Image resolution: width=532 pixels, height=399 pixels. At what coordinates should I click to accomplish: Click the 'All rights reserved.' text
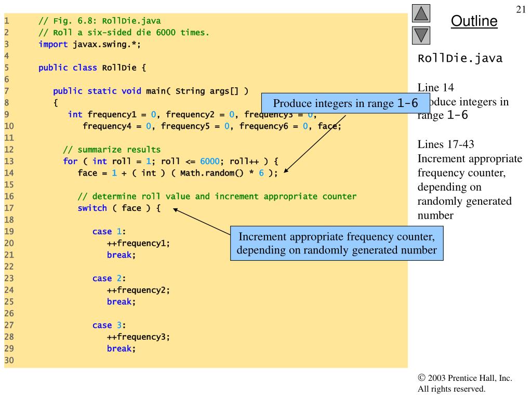click(x=451, y=389)
